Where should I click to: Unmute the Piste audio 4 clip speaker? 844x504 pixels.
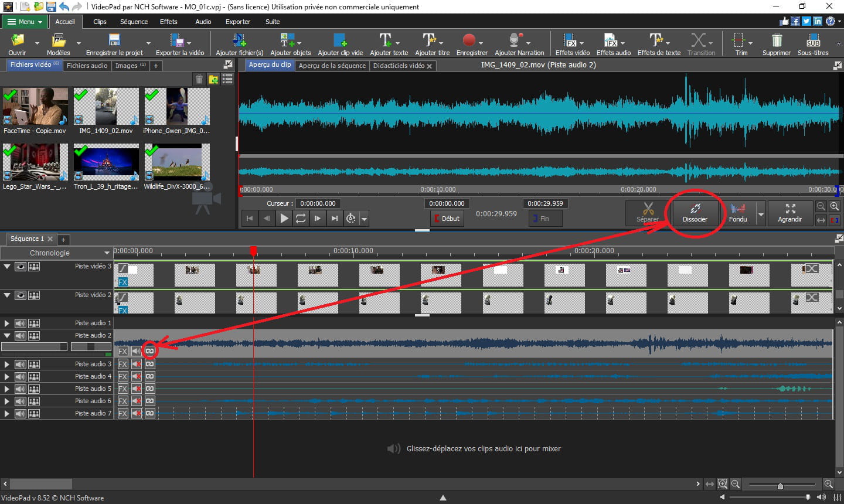(x=137, y=376)
